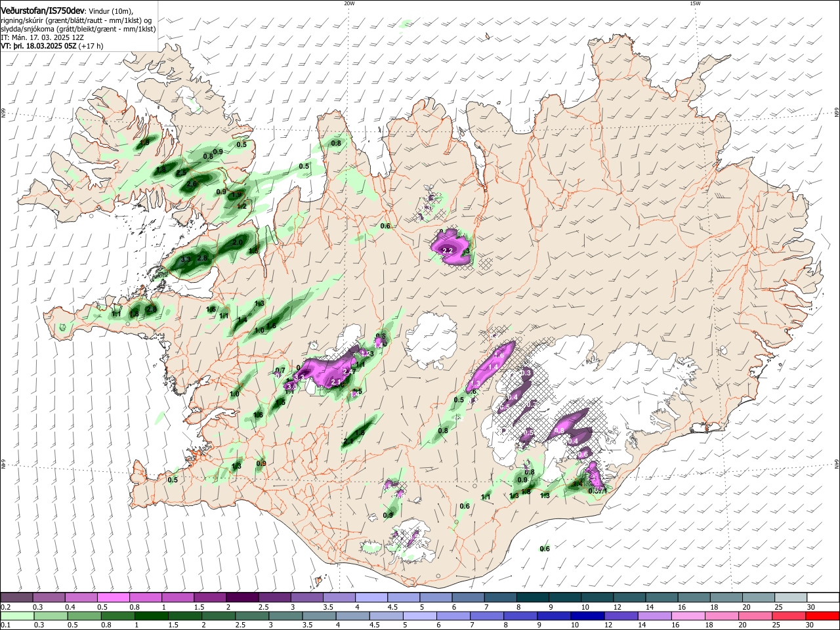The height and width of the screenshot is (630, 840).
Task: Select the bright red 30 mm rain swatch
Action: coord(822,616)
